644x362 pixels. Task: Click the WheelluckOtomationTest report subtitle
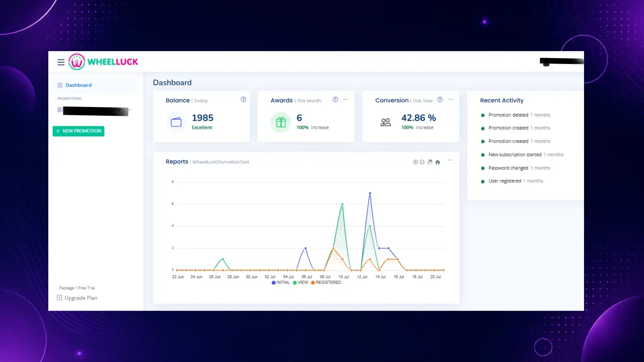point(221,162)
